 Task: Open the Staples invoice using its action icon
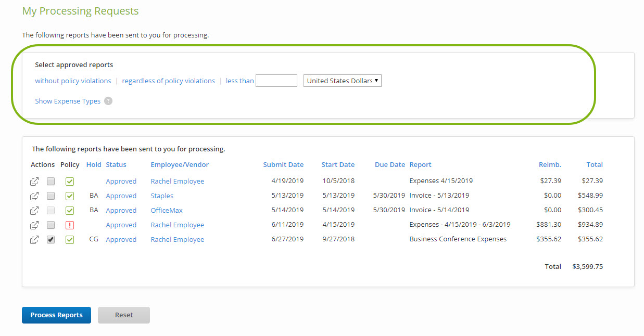[x=34, y=196]
